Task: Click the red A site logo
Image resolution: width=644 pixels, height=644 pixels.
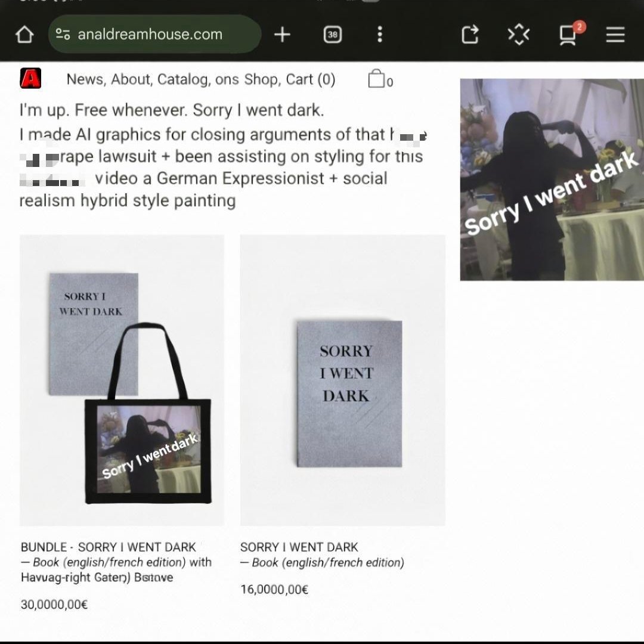Action: tap(31, 79)
